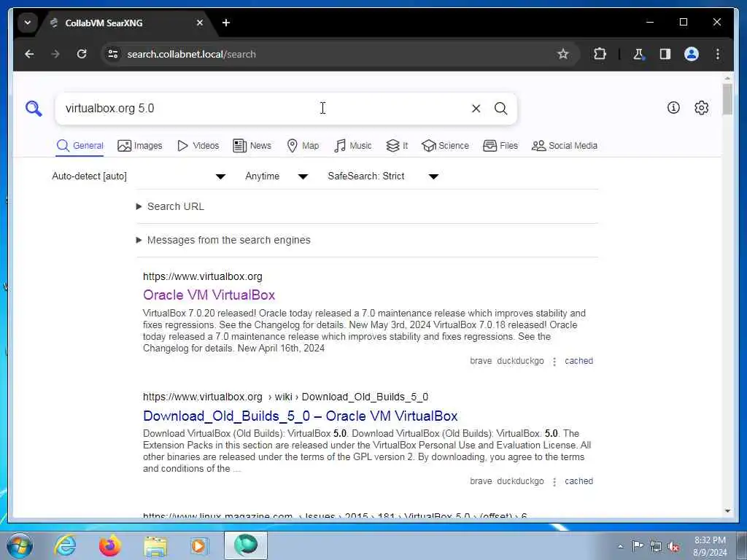This screenshot has width=747, height=560.
Task: Submit search with magnifier button
Action: 500,109
